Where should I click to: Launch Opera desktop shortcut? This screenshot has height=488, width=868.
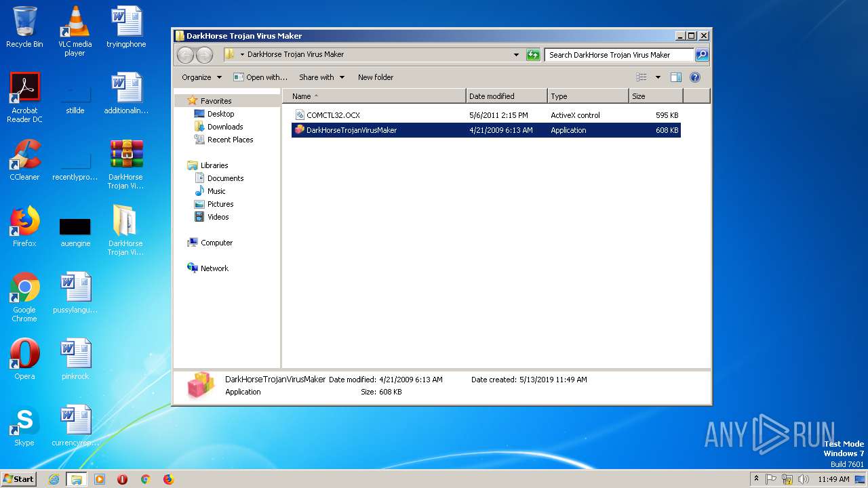pos(24,359)
